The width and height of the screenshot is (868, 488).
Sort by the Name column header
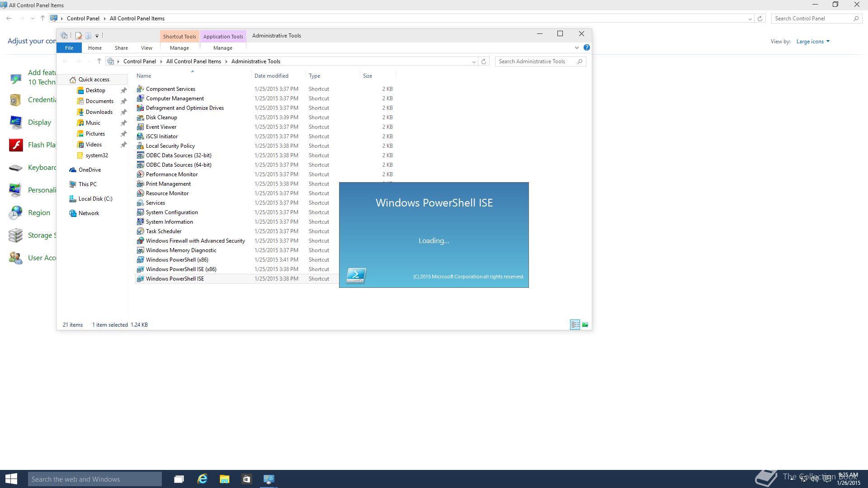coord(193,76)
